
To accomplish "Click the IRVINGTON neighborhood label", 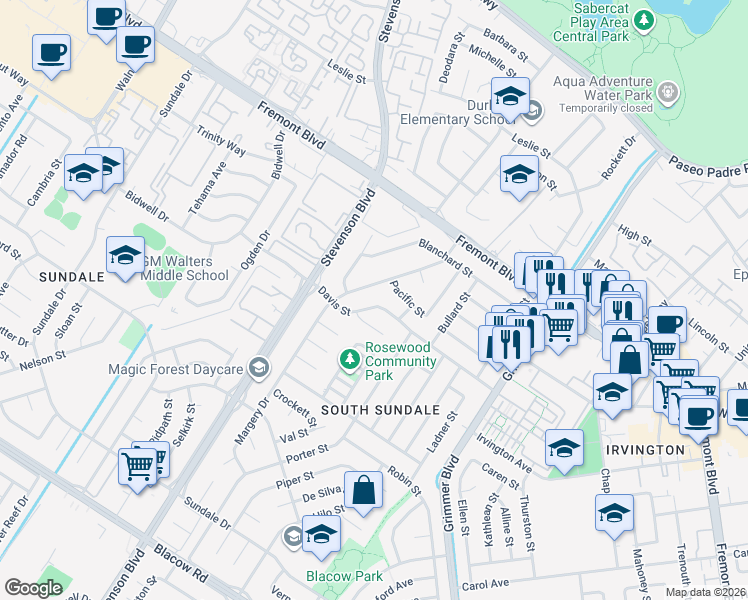I will pos(645,450).
